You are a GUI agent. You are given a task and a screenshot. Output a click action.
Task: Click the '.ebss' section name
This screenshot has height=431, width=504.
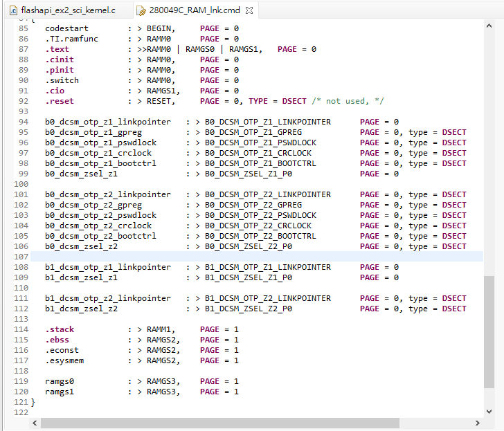coord(57,340)
